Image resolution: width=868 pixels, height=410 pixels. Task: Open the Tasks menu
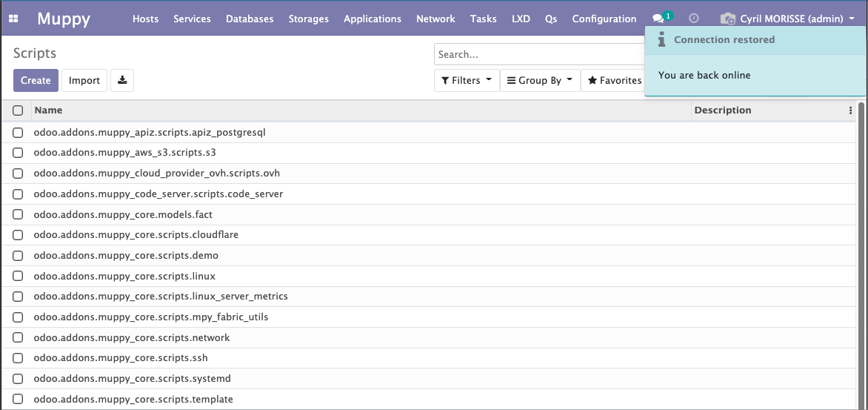484,19
